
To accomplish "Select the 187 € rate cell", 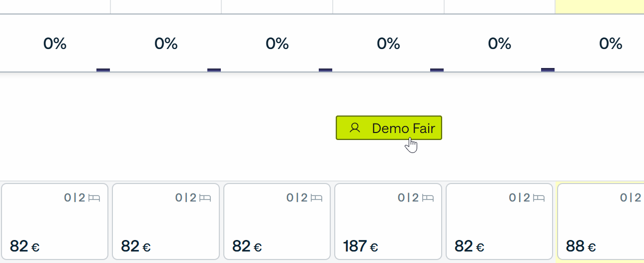I will point(388,221).
